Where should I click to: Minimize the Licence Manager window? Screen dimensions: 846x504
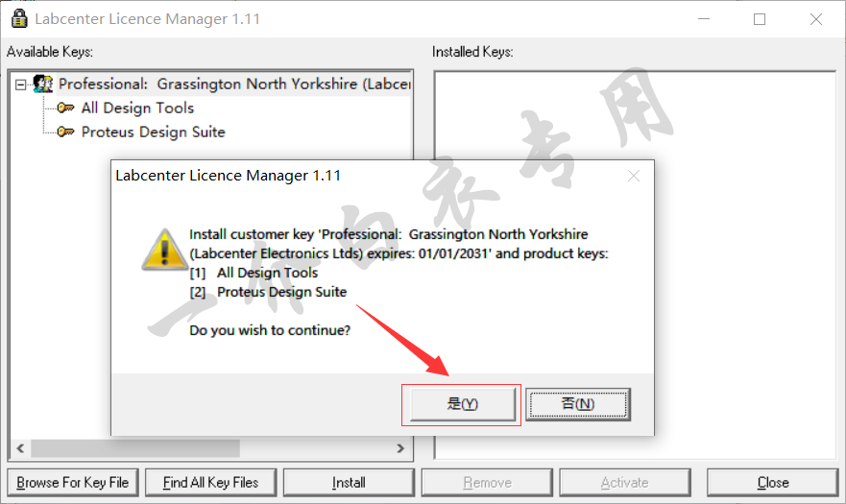click(x=704, y=19)
